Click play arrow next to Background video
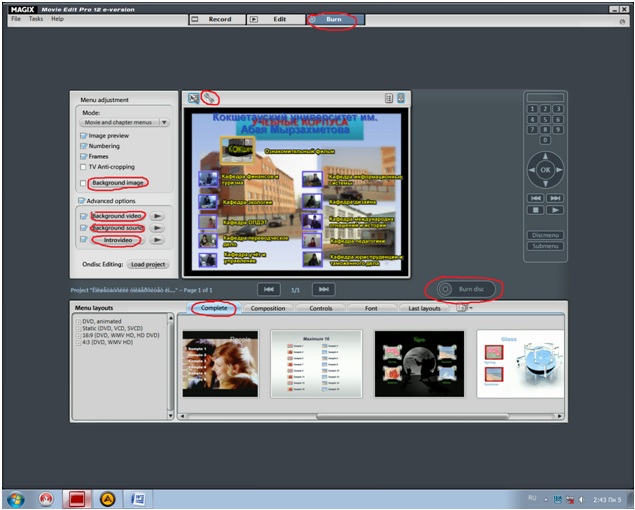This screenshot has width=635, height=510. [x=158, y=216]
